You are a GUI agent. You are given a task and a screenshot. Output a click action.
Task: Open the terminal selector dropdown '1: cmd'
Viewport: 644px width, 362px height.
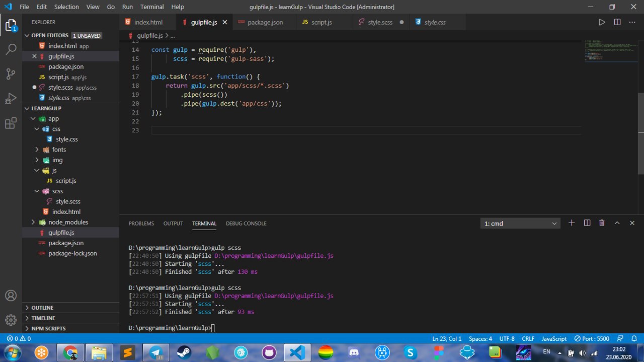click(x=520, y=223)
